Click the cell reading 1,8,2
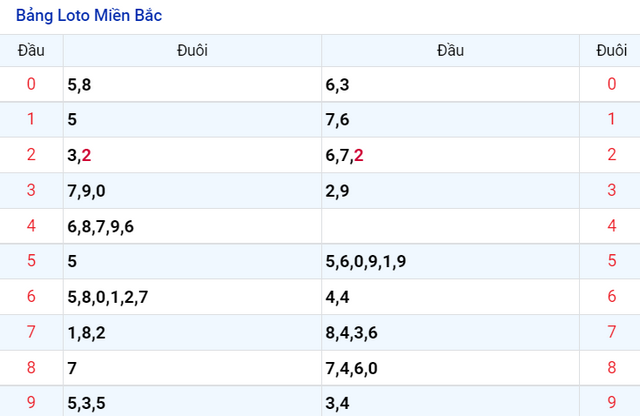This screenshot has width=640, height=416. [192, 332]
